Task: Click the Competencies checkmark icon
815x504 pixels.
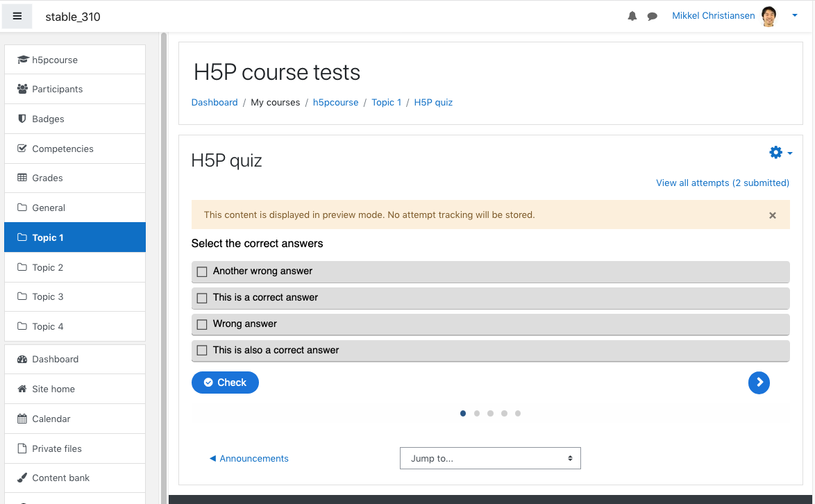Action: coord(22,149)
